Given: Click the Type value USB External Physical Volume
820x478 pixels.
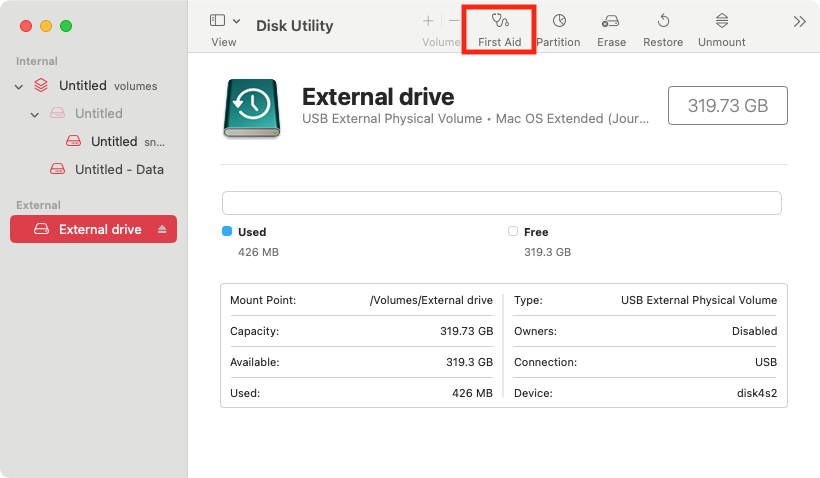Looking at the screenshot, I should click(699, 300).
